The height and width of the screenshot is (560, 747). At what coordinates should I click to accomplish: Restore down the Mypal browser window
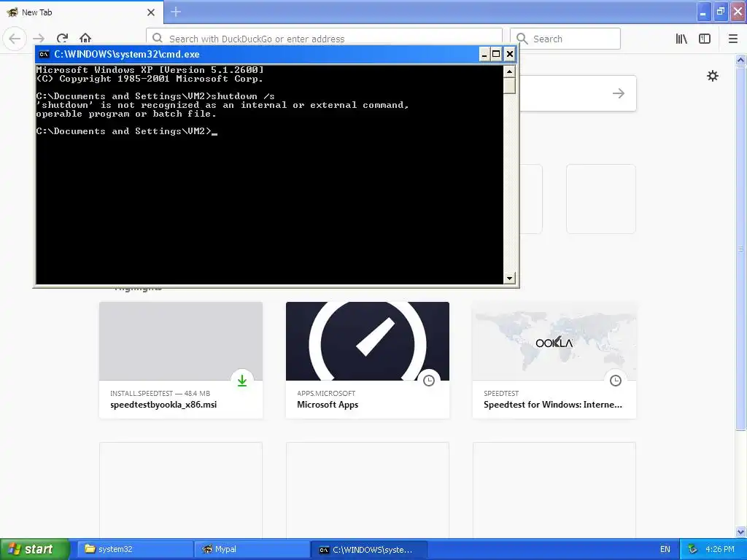point(720,12)
